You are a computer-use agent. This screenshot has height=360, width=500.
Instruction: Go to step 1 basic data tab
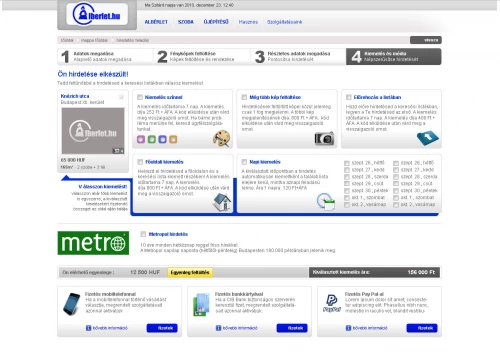point(105,56)
